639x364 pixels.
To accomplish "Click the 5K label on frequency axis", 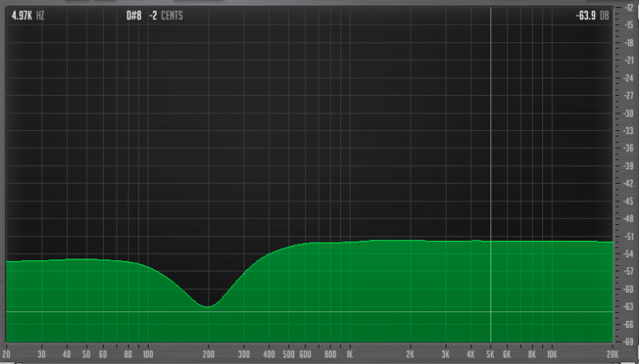I will tap(490, 352).
